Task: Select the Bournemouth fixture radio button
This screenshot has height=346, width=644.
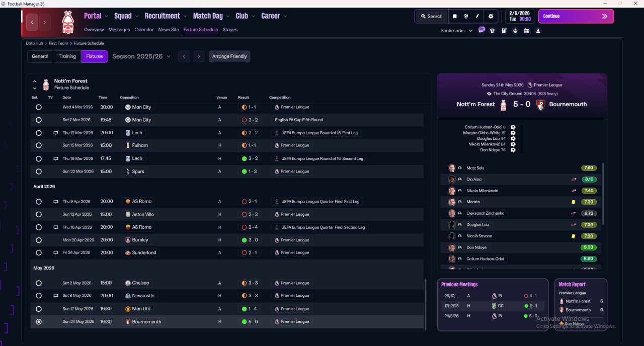Action: (x=39, y=322)
